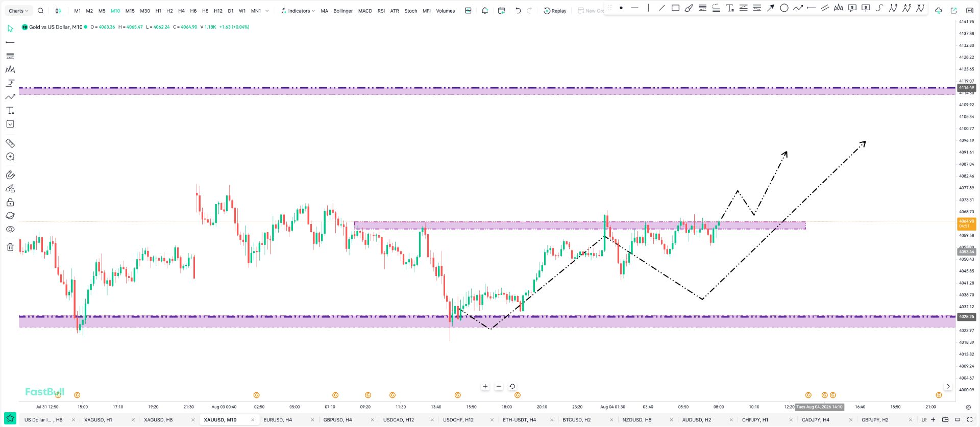
Task: Select the text annotation tool in drawing bar
Action: point(730,8)
